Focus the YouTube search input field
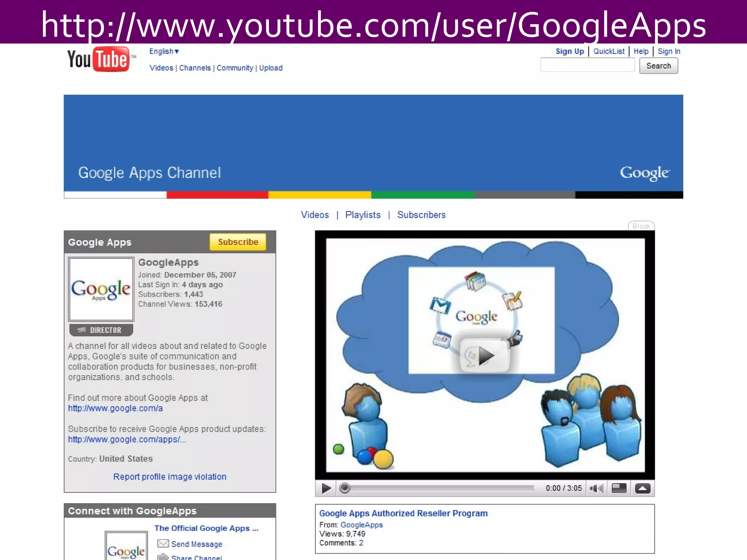Image resolution: width=747 pixels, height=560 pixels. pyautogui.click(x=588, y=65)
